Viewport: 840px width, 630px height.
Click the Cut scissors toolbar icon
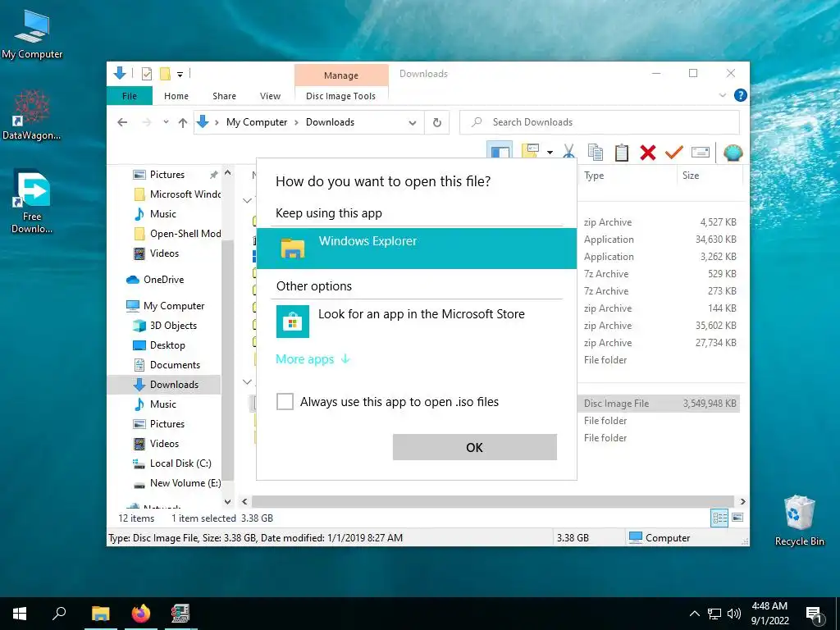pyautogui.click(x=569, y=152)
